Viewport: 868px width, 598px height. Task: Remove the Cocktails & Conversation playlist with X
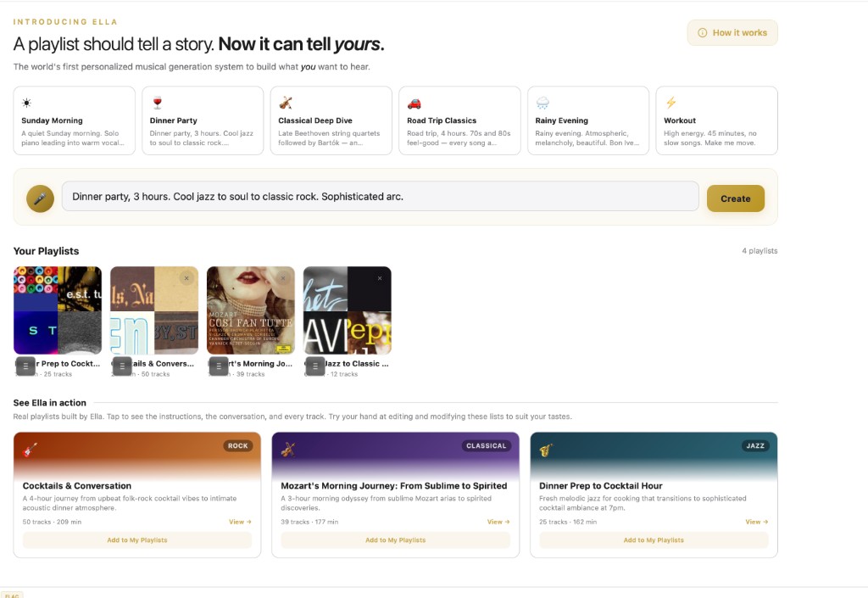186,278
